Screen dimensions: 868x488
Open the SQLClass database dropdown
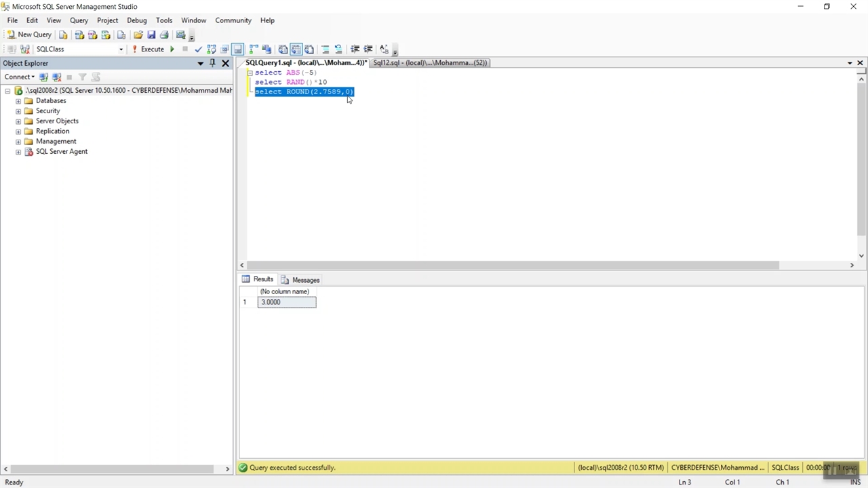click(x=121, y=49)
